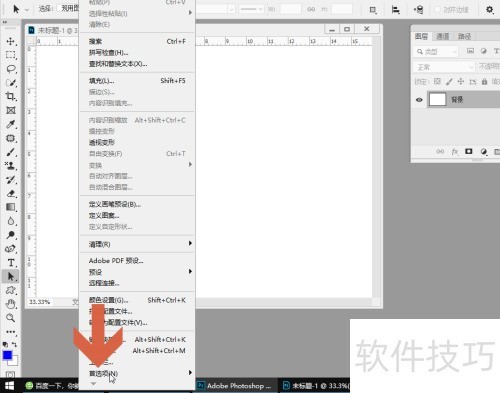
Task: Switch to the 路径 tab
Action: [x=464, y=36]
